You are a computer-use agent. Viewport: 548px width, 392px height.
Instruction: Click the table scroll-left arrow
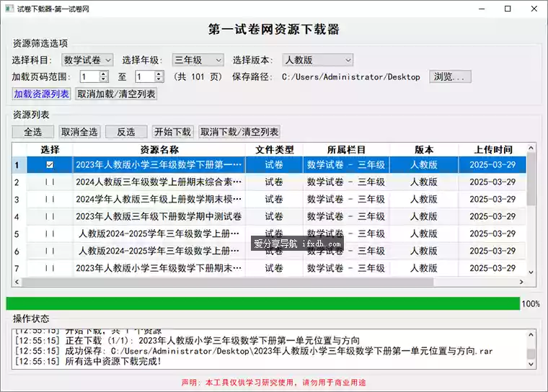[x=17, y=282]
